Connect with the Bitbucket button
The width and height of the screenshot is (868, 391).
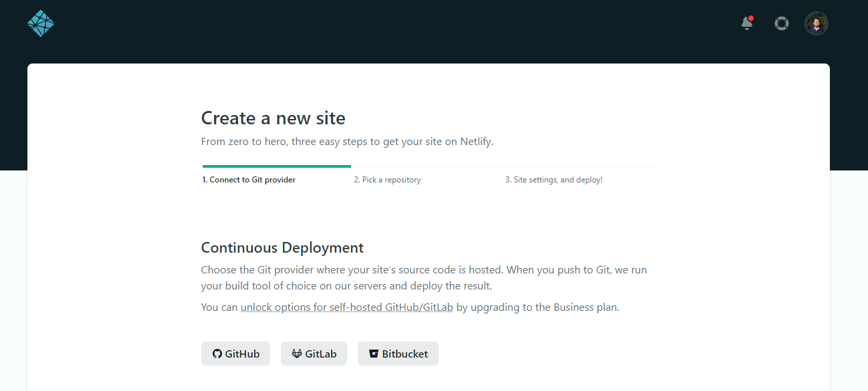pos(398,354)
